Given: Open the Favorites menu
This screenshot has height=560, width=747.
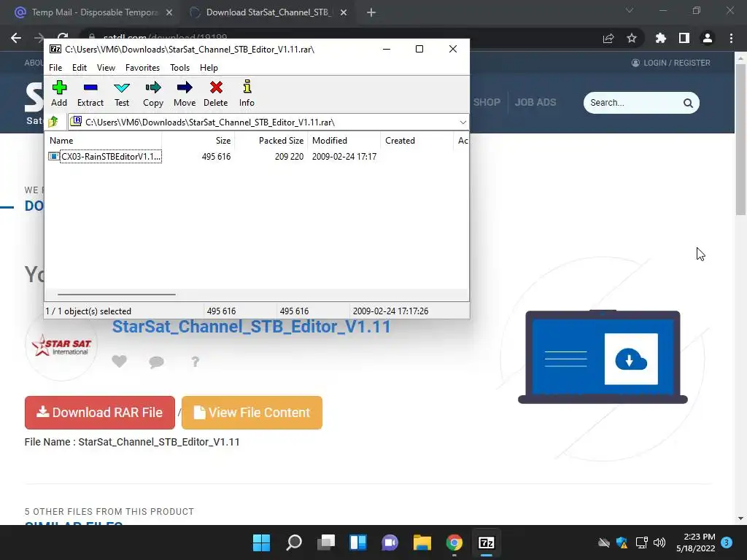Looking at the screenshot, I should 142,68.
